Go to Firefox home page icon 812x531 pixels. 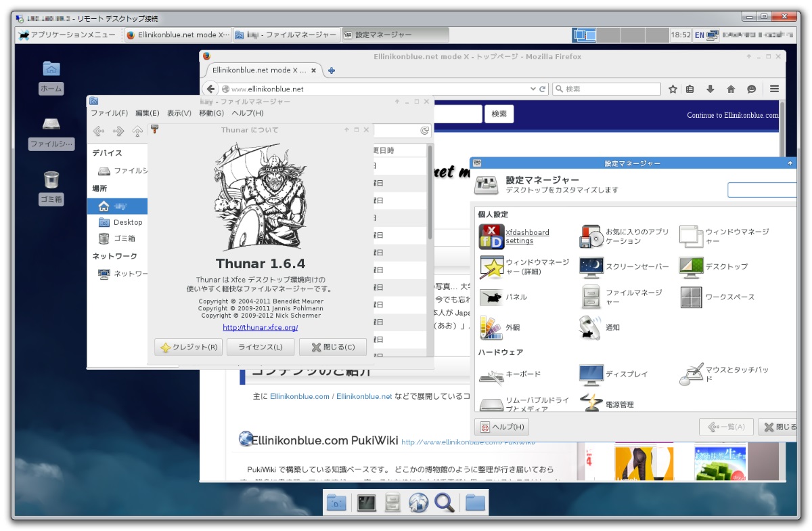731,89
